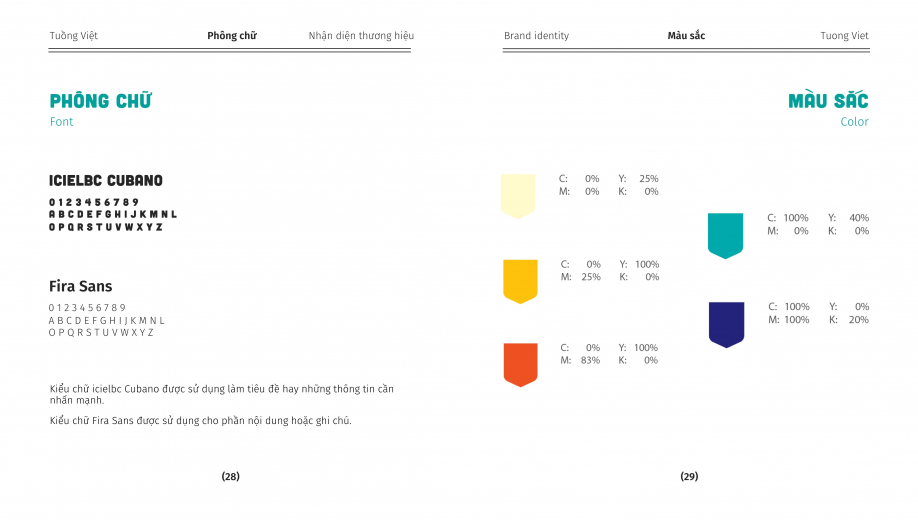Click the M: 83% value of orange swatch

point(580,361)
